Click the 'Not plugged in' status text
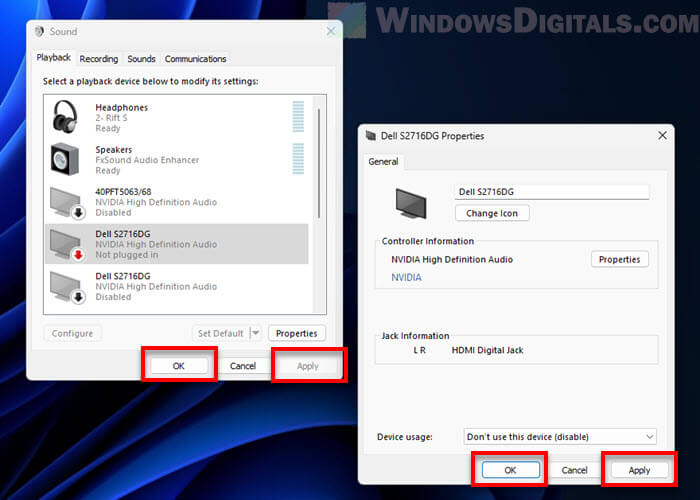The width and height of the screenshot is (700, 500). coord(126,255)
